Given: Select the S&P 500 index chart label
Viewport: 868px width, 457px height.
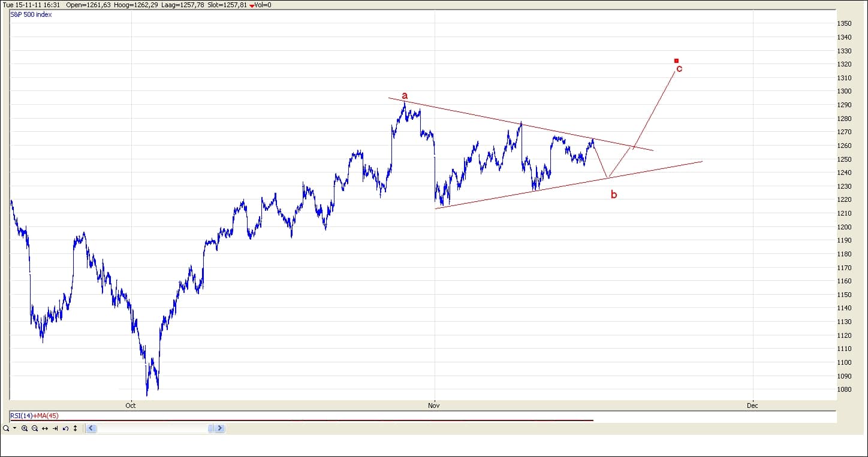Looking at the screenshot, I should click(x=31, y=14).
